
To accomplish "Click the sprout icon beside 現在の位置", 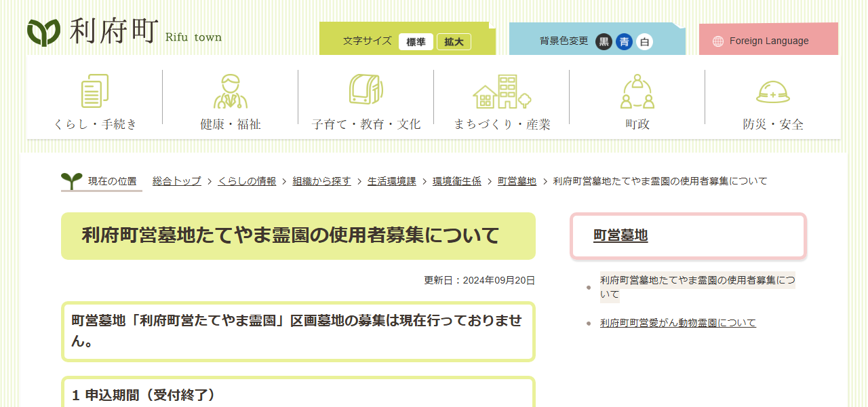I will point(72,180).
